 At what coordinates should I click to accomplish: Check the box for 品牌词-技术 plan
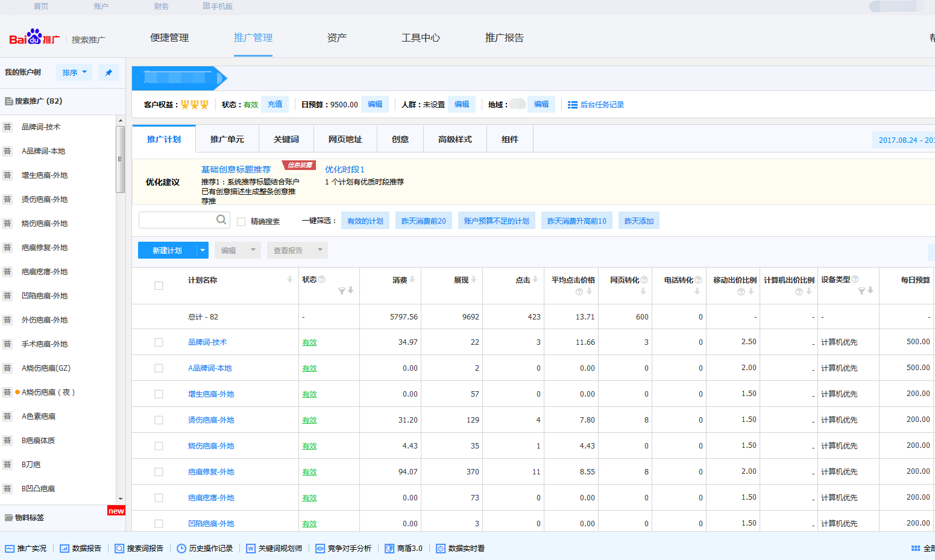click(x=159, y=342)
